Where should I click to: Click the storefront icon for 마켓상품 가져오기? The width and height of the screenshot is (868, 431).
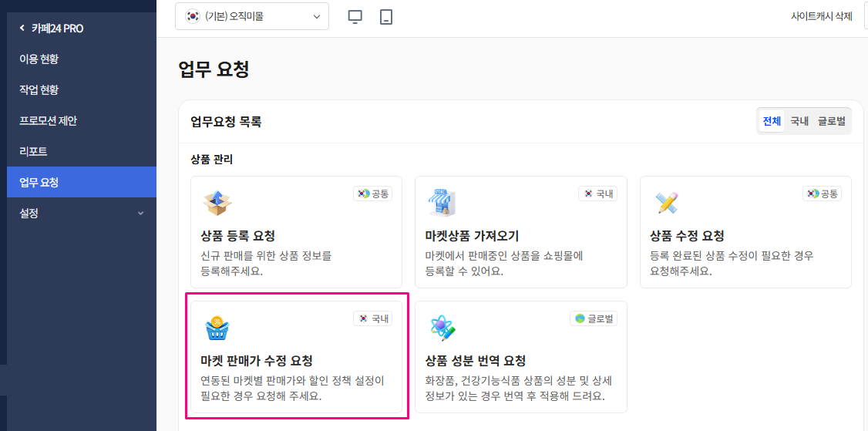tap(442, 203)
